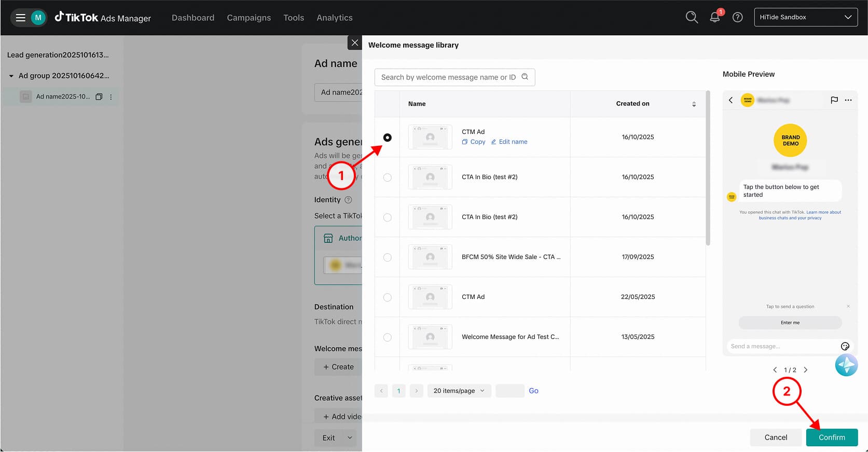Open the 20 items/page dropdown
Screen dimensions: 868x452
[x=459, y=391]
